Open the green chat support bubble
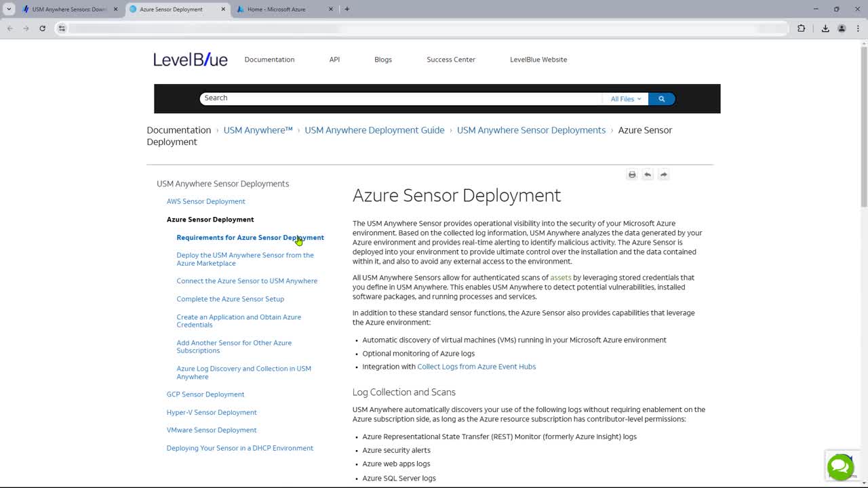This screenshot has height=488, width=868. (840, 467)
